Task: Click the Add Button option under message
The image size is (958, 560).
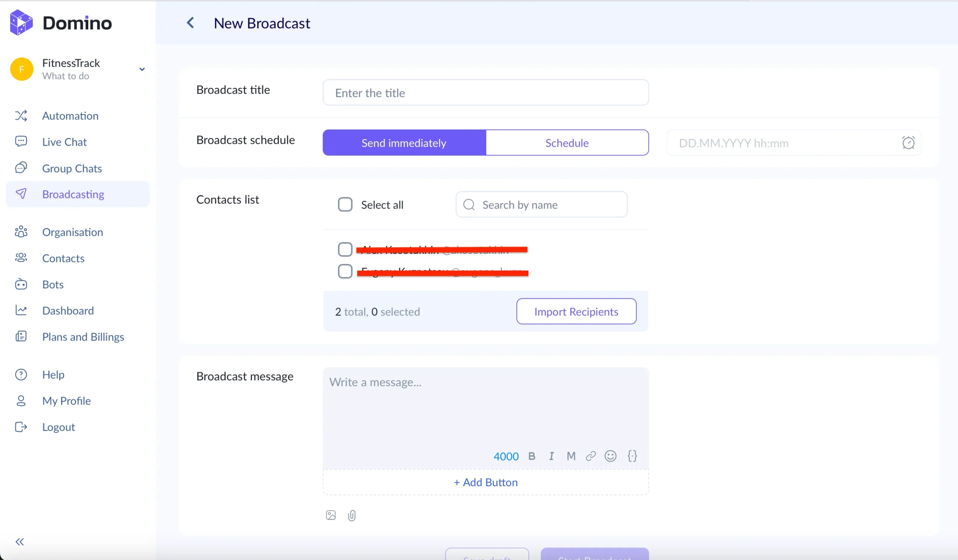Action: [485, 482]
